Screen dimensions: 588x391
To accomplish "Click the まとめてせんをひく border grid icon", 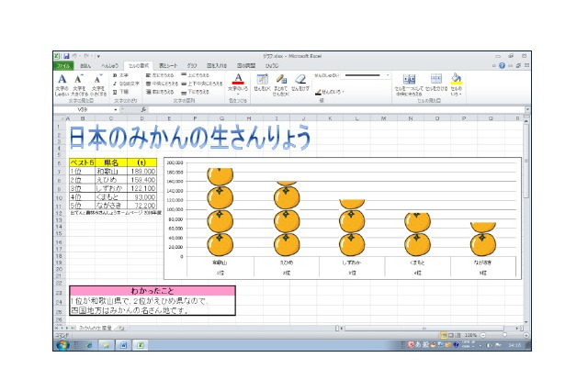I will [x=281, y=80].
